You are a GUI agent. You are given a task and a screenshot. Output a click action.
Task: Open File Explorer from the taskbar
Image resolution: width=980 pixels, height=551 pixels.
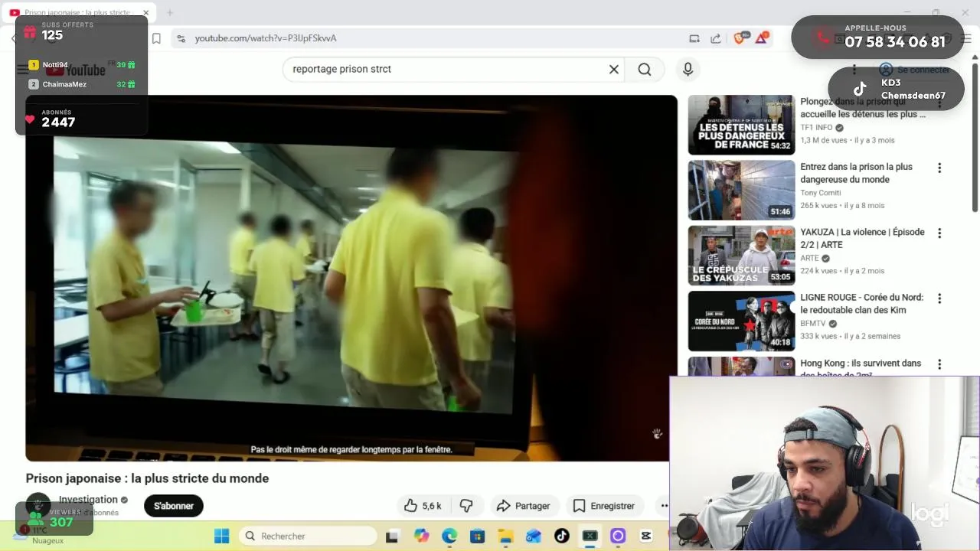pos(505,536)
